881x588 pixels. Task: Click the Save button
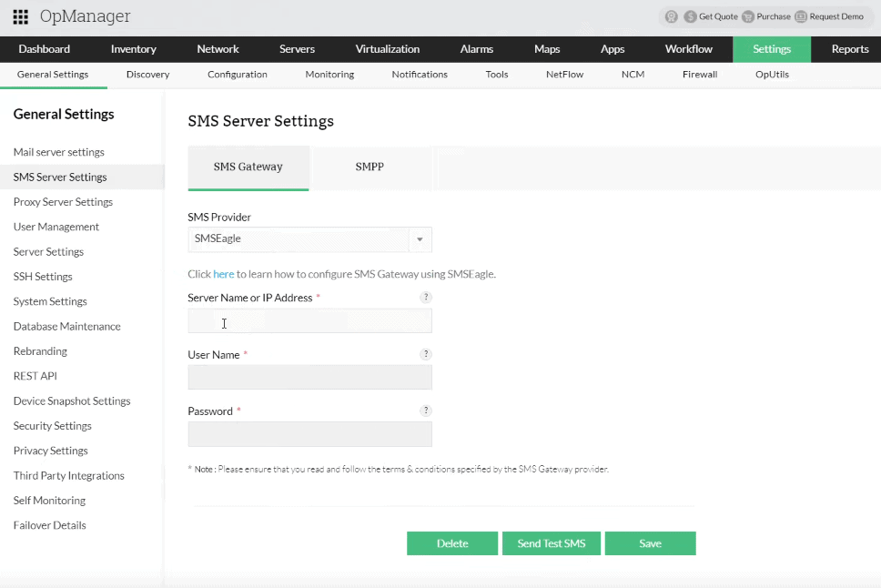(650, 543)
